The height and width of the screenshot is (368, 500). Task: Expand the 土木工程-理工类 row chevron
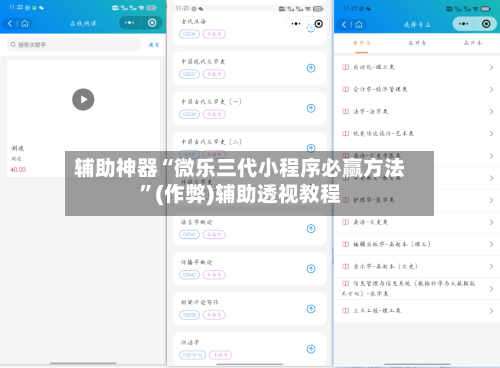point(491,311)
